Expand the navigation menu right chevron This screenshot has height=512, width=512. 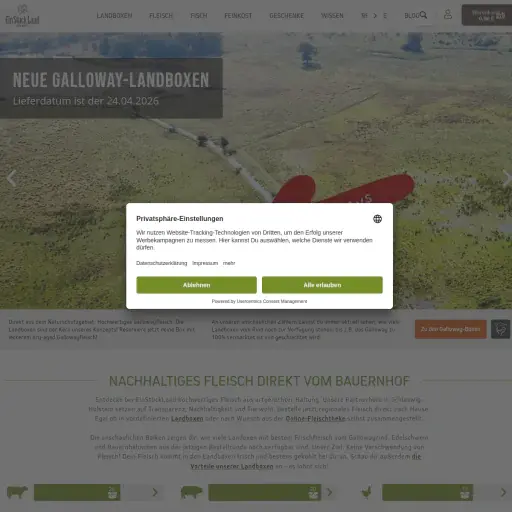375,16
